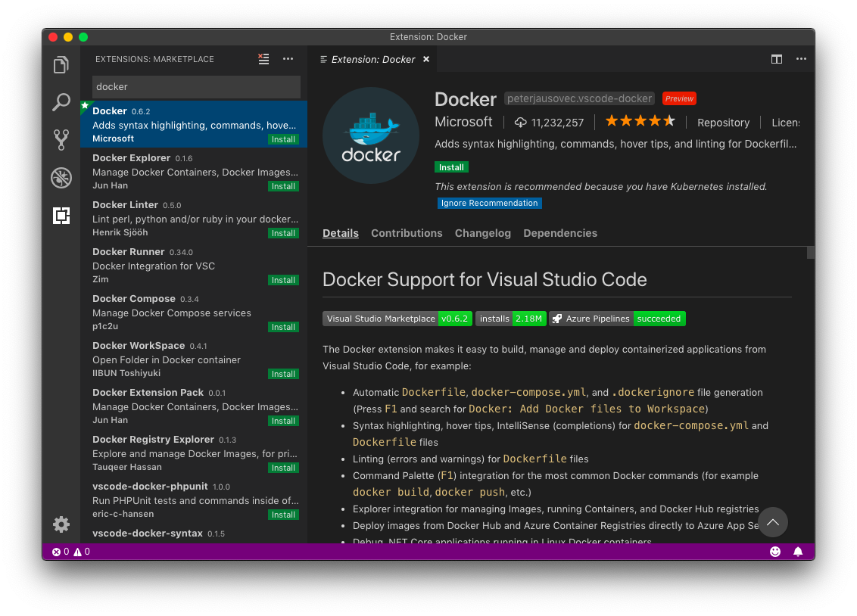857x616 pixels.
Task: Switch to the Dependencies tab
Action: click(x=560, y=233)
